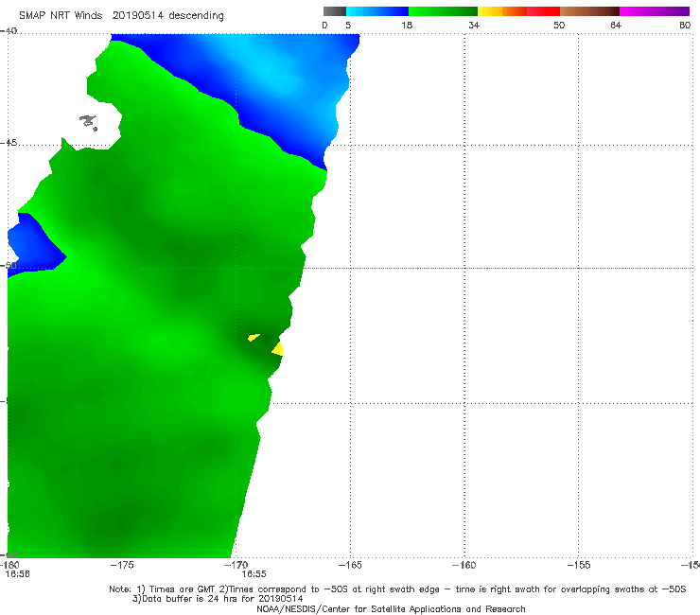
Task: Click the small yellow wind patch left of edge
Action: pos(254,337)
